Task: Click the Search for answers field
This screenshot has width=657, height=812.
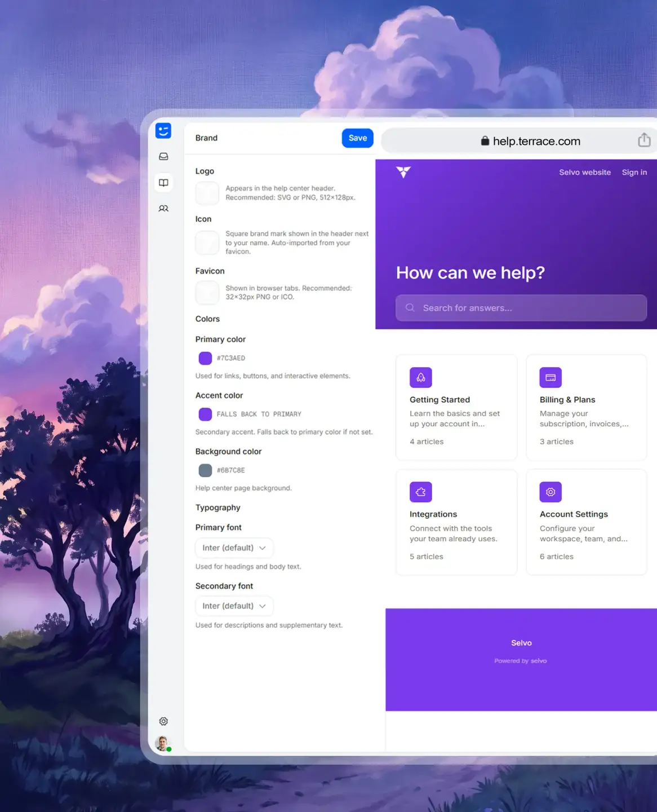Action: pyautogui.click(x=521, y=308)
